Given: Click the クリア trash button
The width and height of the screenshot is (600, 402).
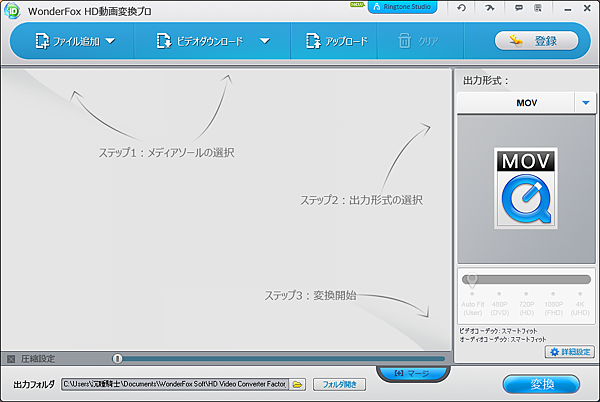Looking at the screenshot, I should tap(418, 41).
